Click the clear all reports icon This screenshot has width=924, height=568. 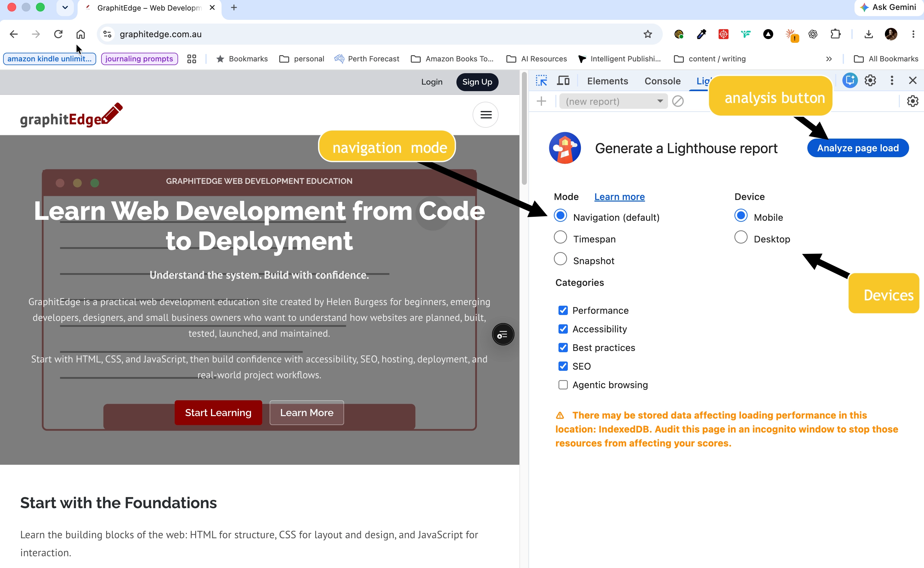click(678, 101)
